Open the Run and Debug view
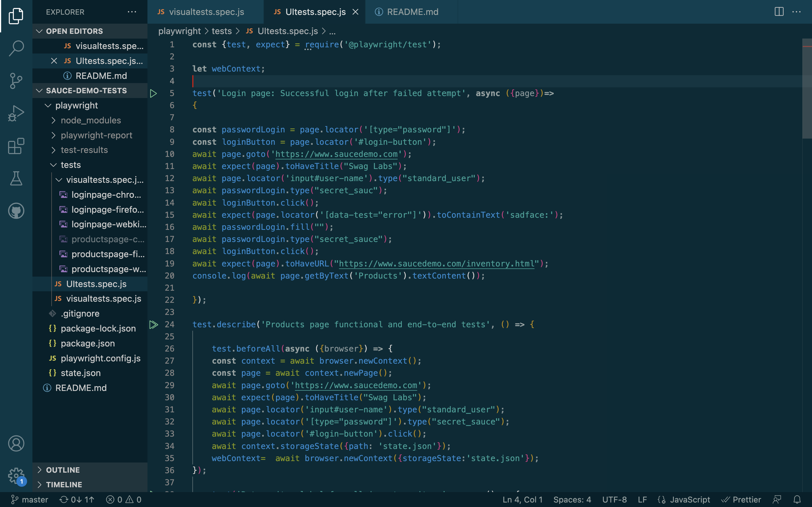Viewport: 812px width, 507px height. [16, 113]
